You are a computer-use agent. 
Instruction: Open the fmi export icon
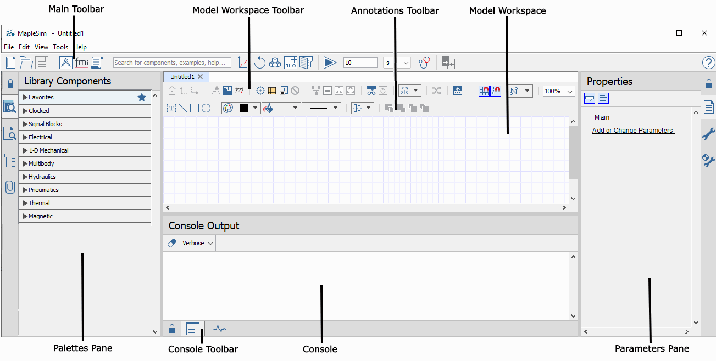[x=82, y=63]
